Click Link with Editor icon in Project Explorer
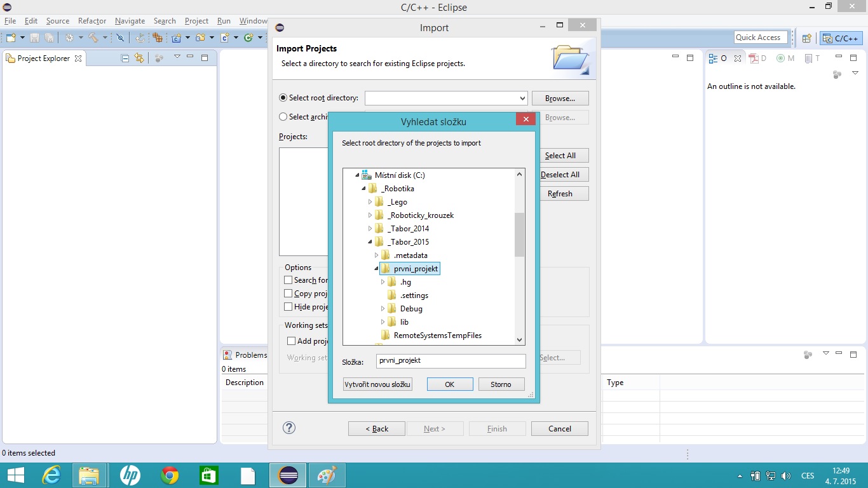Image resolution: width=868 pixels, height=488 pixels. pyautogui.click(x=139, y=58)
